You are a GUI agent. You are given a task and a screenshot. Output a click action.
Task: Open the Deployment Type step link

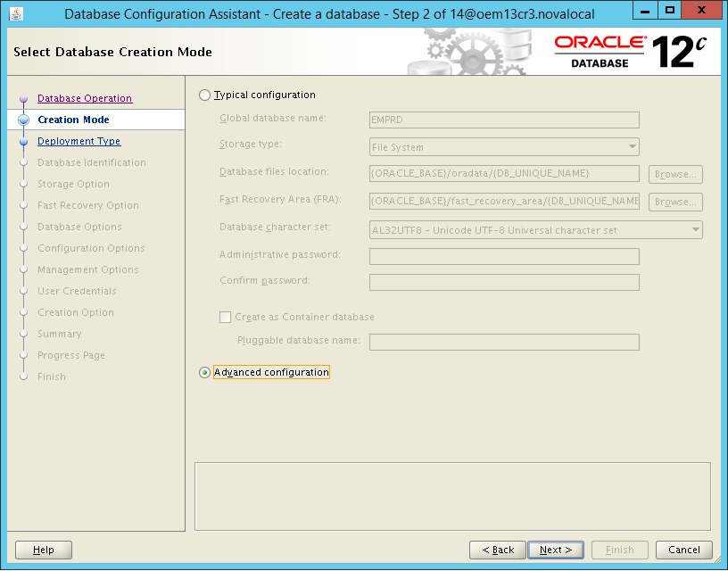(x=79, y=141)
